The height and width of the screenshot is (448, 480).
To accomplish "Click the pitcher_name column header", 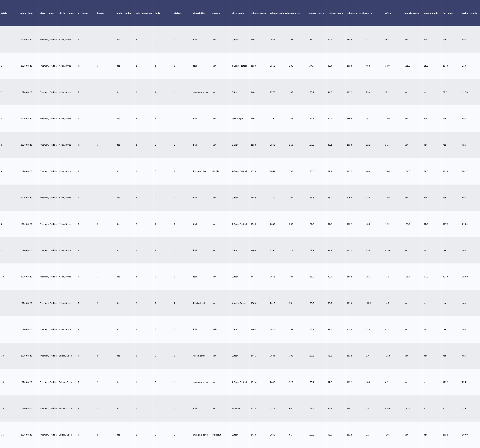I will click(x=66, y=13).
